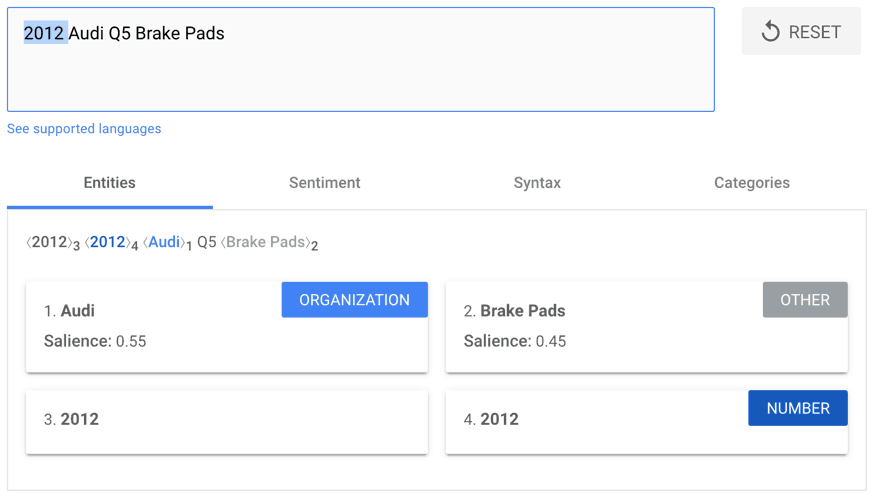The height and width of the screenshot is (499, 874).
Task: Click the Q5 word in annotated text
Action: tap(207, 242)
